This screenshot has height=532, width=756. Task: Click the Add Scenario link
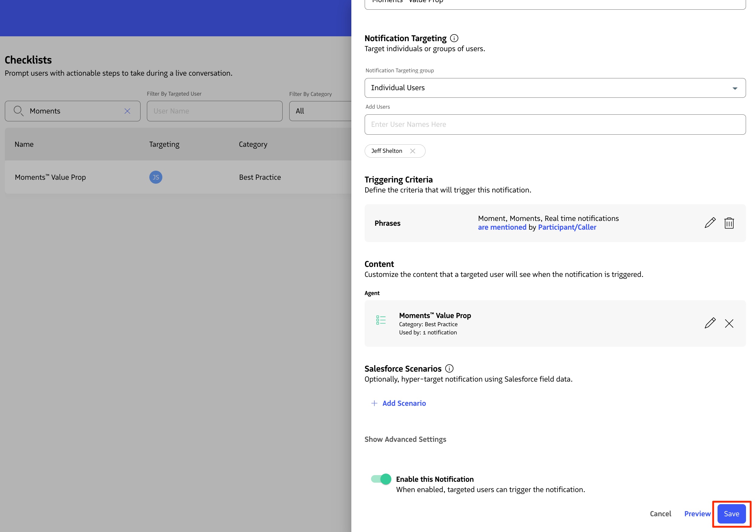(404, 403)
